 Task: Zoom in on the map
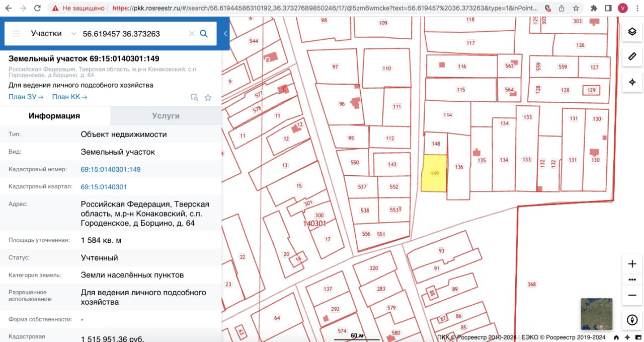coord(632,264)
